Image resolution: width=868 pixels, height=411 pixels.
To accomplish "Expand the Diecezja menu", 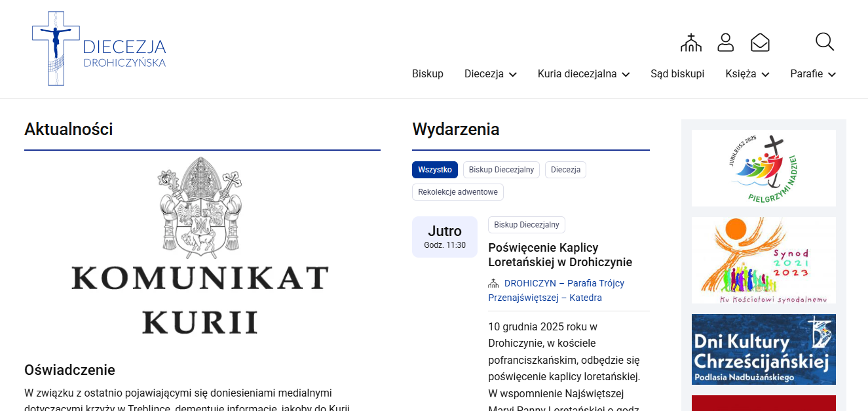I will [x=491, y=74].
